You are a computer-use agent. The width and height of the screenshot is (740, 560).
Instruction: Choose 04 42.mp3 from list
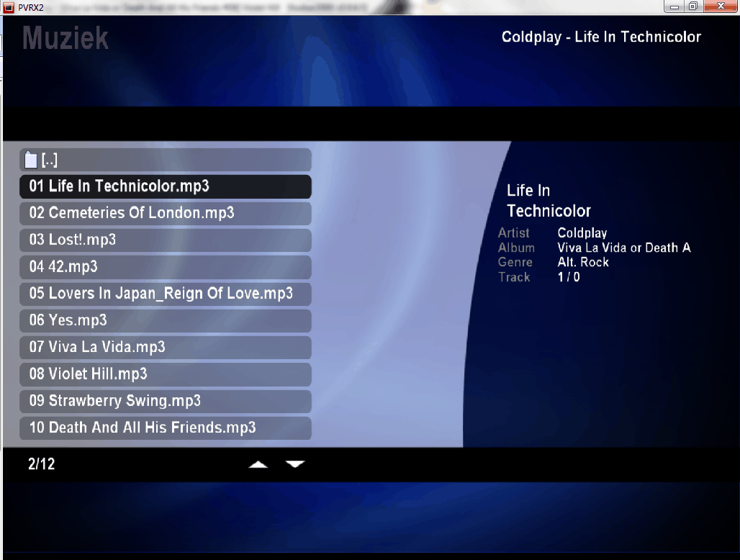[165, 267]
